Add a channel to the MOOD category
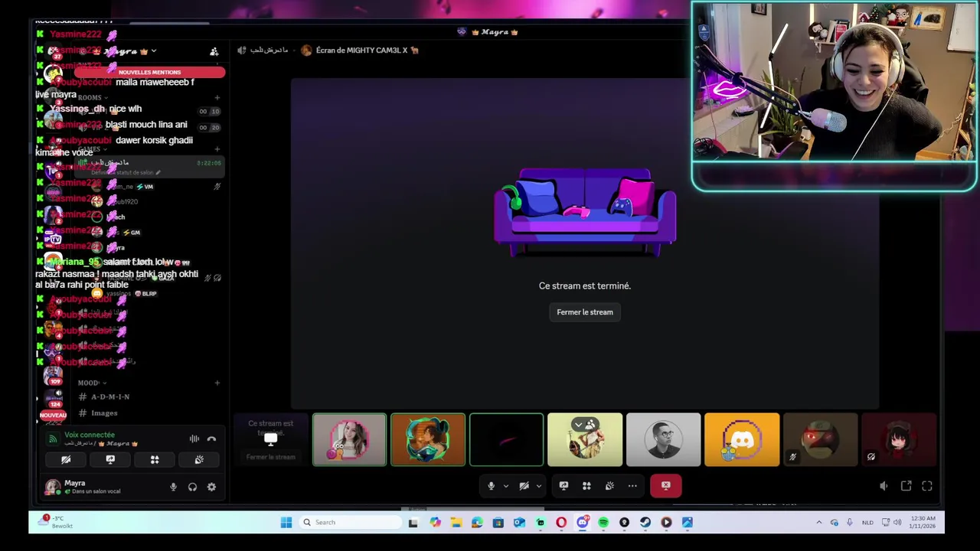 217,383
